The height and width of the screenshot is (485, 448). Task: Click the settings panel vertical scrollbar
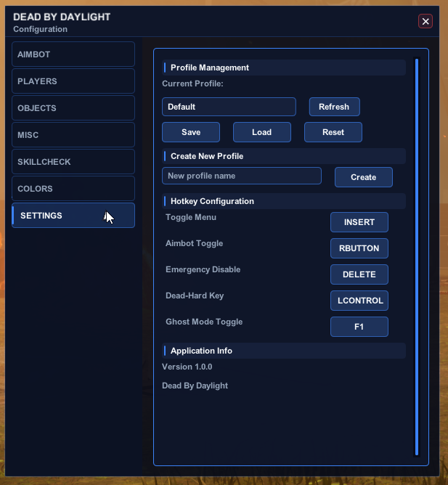(417, 257)
